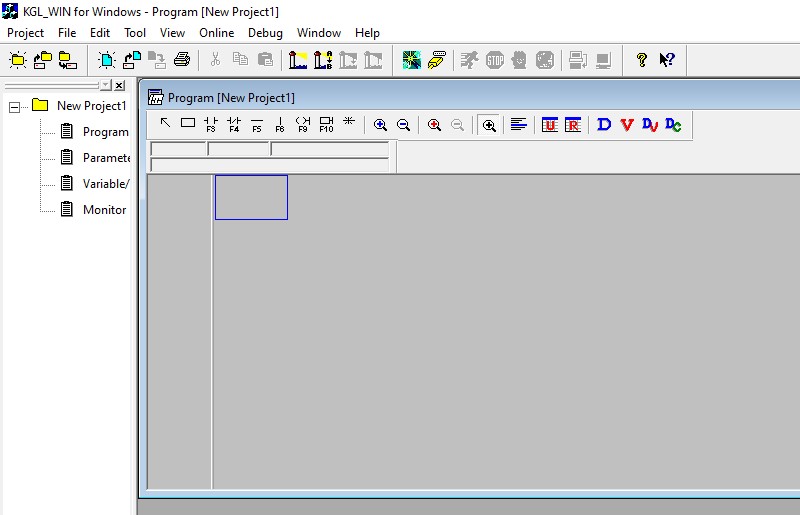Image resolution: width=800 pixels, height=515 pixels.
Task: Open the Project menu
Action: coord(26,33)
